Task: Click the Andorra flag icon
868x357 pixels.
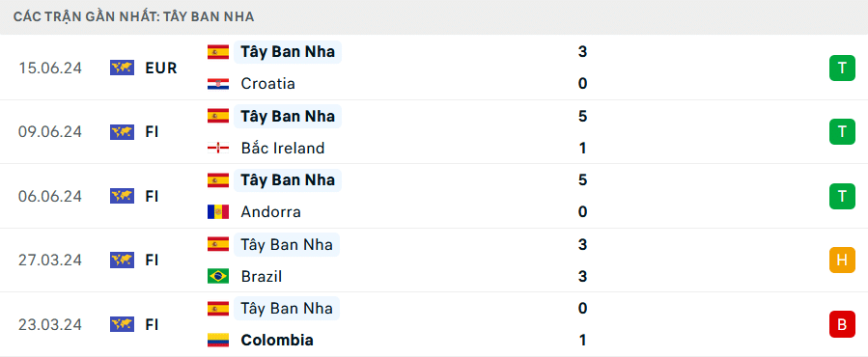Action: [x=218, y=212]
